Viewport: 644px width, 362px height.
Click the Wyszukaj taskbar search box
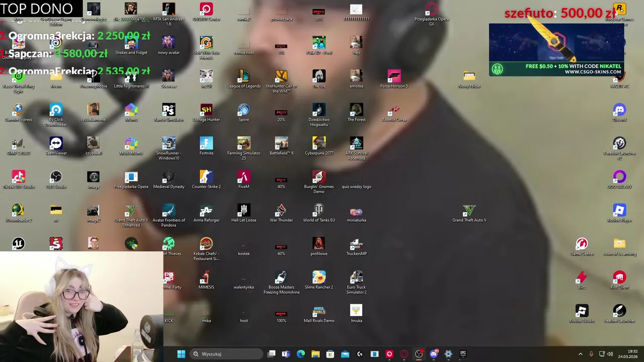click(x=226, y=354)
